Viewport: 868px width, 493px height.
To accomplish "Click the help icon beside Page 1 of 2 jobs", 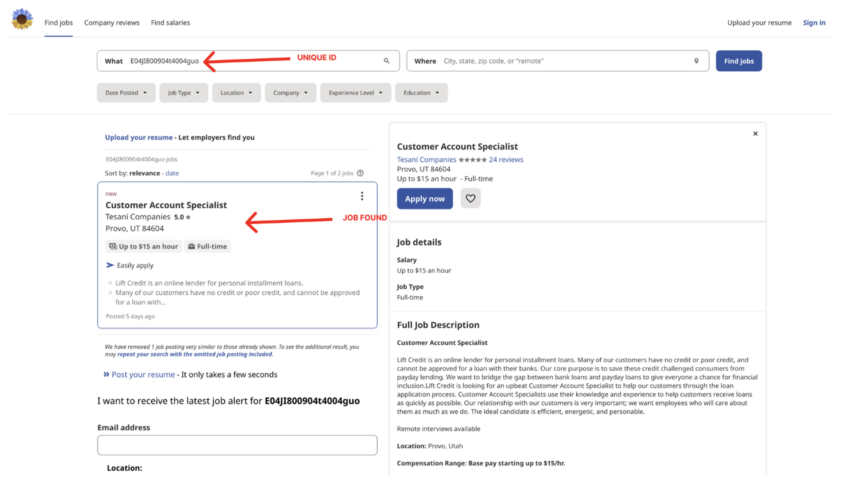I will click(x=360, y=173).
